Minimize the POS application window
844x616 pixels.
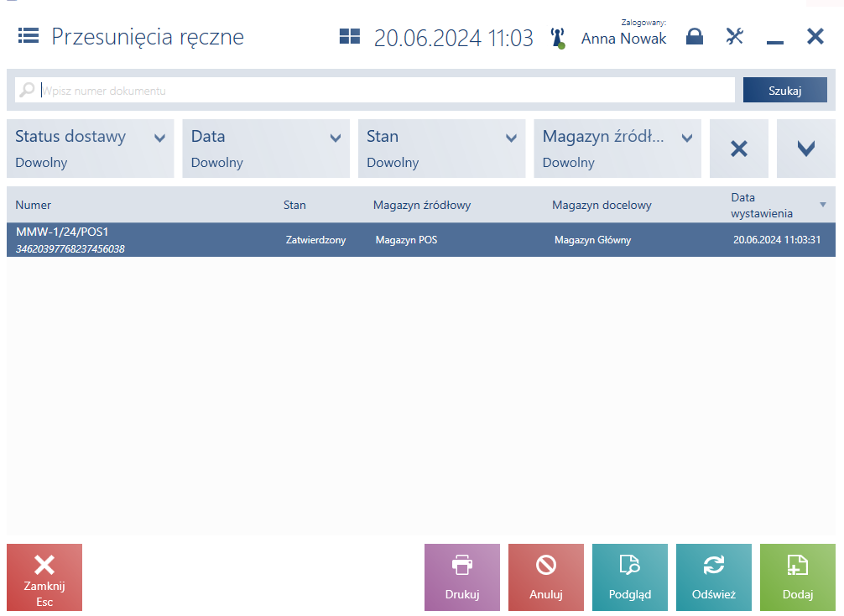point(775,41)
